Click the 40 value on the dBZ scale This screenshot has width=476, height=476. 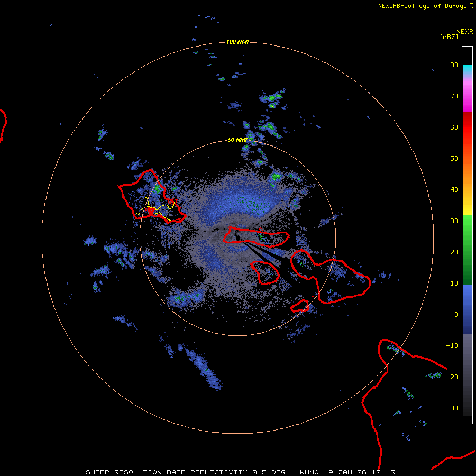(454, 190)
